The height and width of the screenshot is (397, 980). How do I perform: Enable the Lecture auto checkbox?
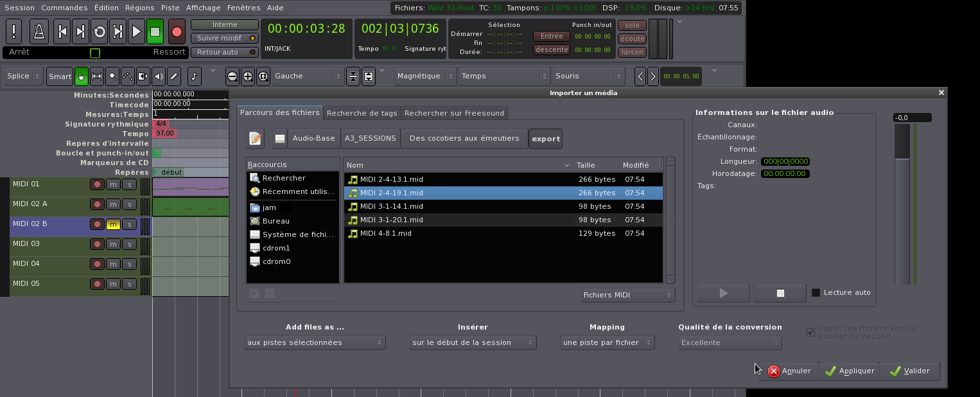[x=816, y=293]
